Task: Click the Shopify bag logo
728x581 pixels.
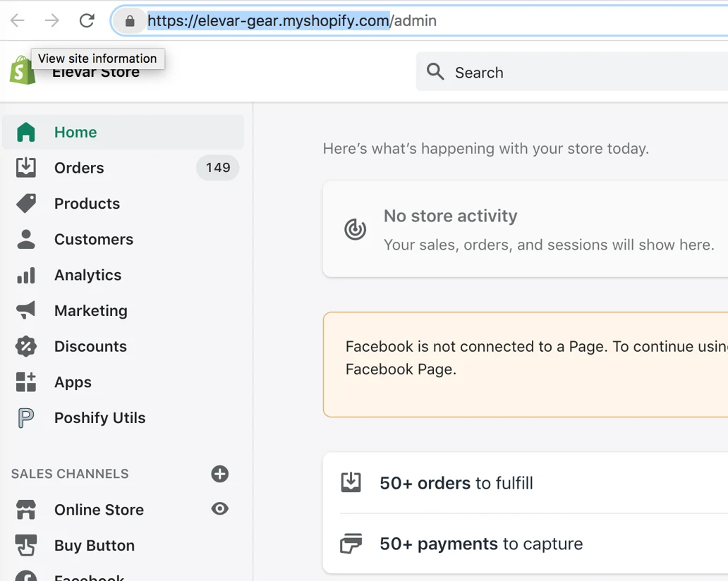Action: [23, 70]
